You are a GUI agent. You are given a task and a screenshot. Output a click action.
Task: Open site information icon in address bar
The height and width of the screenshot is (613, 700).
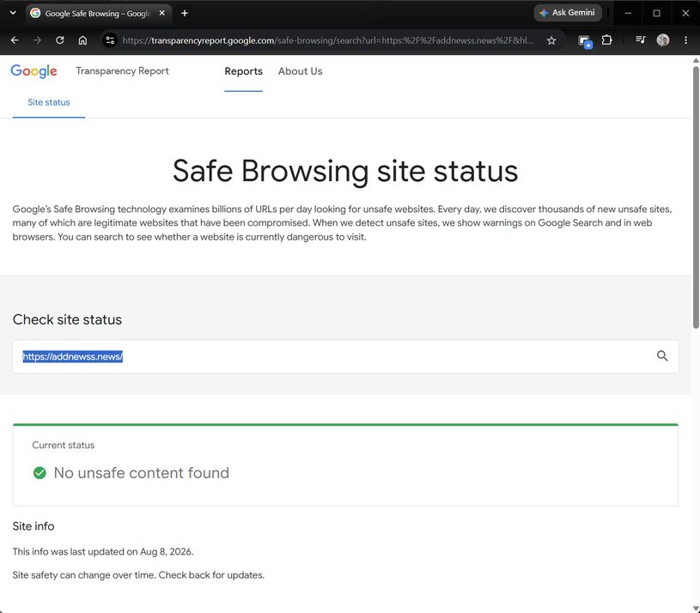click(110, 40)
